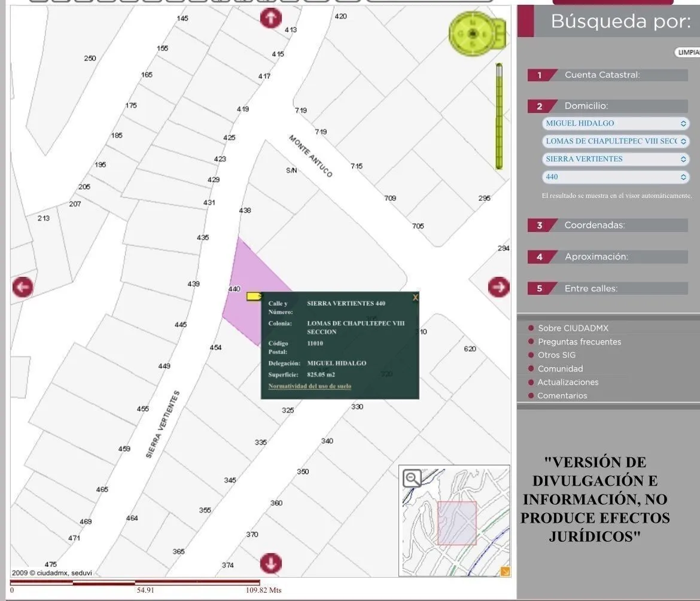Expand the Entre calles search section
The width and height of the screenshot is (700, 601).
point(607,289)
